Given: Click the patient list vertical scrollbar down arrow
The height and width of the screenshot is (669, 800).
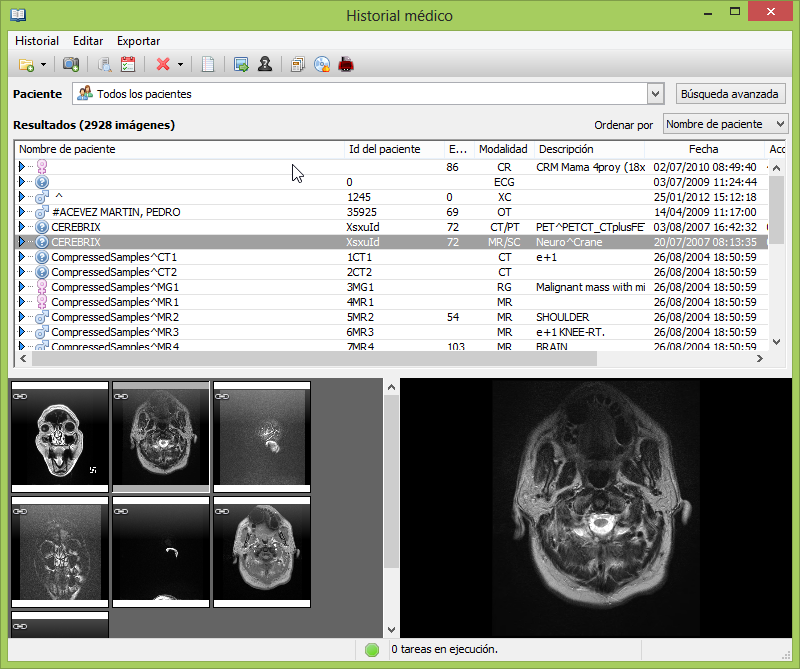Looking at the screenshot, I should click(777, 342).
